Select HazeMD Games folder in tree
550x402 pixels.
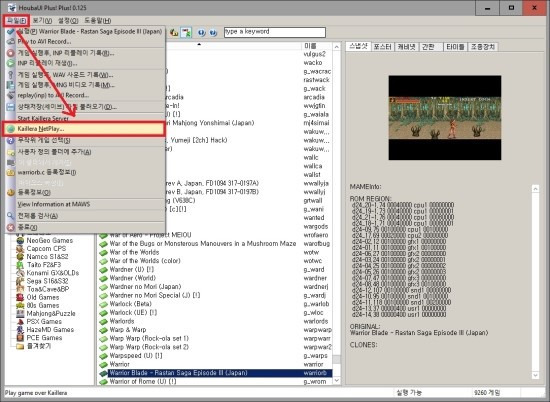[x=50, y=329]
